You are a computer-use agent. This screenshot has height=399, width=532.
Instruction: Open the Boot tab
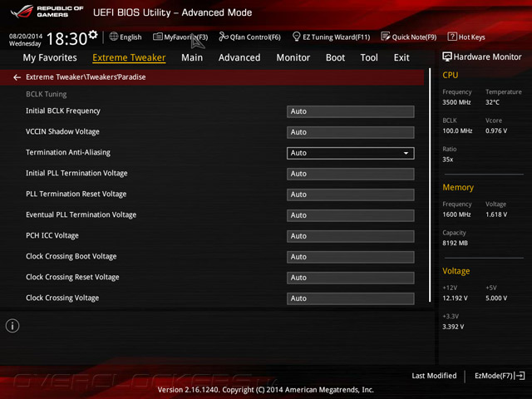tap(335, 57)
